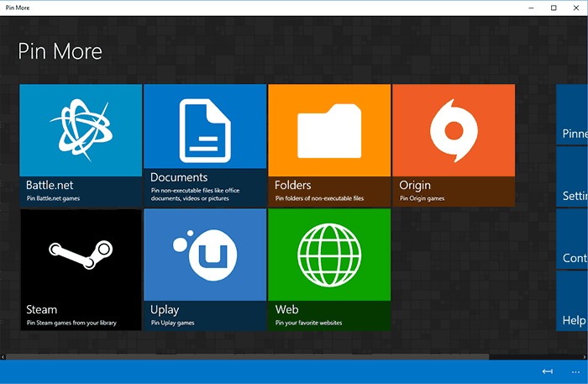Click "Pin Battle.net games" description
588x384 pixels.
pos(53,198)
